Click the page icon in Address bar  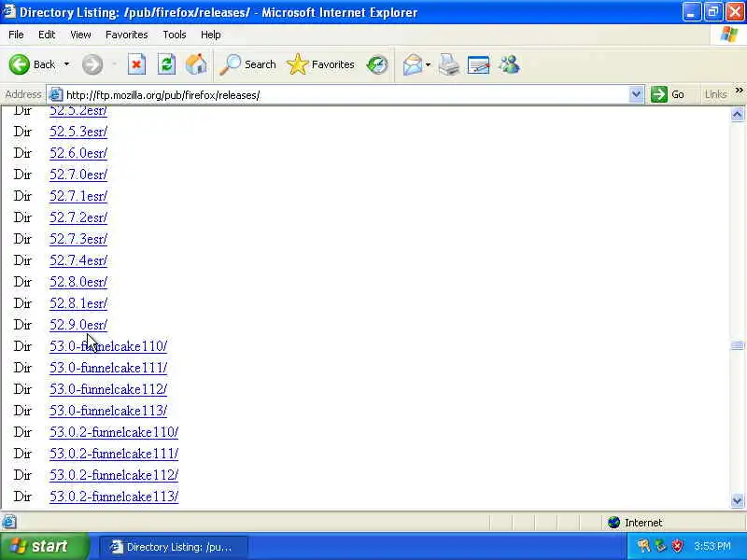coord(56,95)
